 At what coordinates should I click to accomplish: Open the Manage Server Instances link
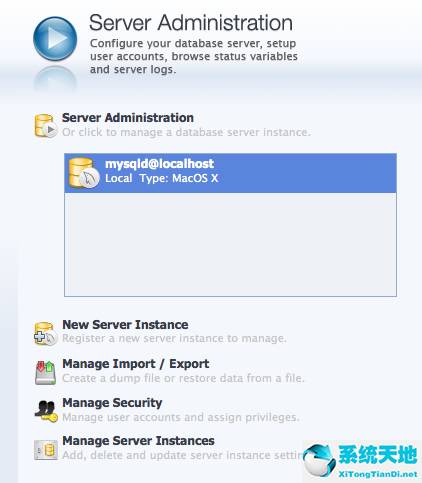pyautogui.click(x=138, y=441)
